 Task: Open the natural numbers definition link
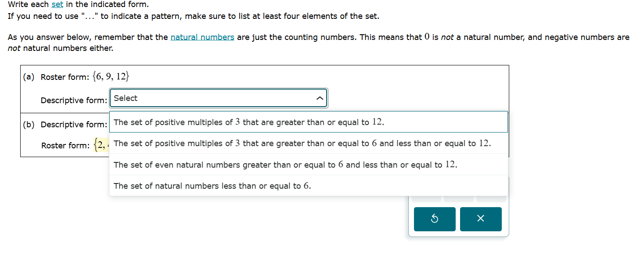click(202, 37)
